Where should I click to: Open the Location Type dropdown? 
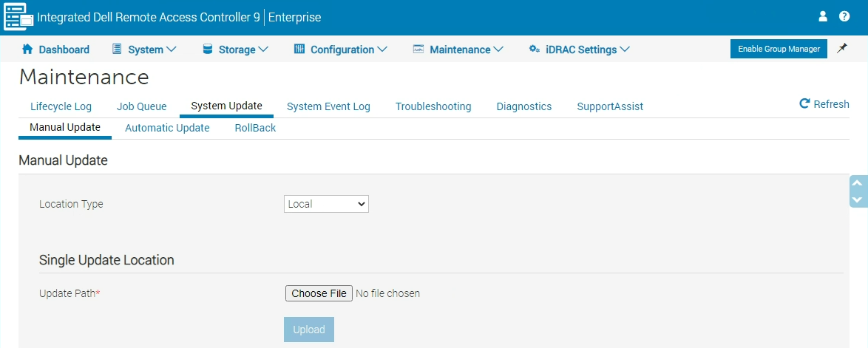326,204
